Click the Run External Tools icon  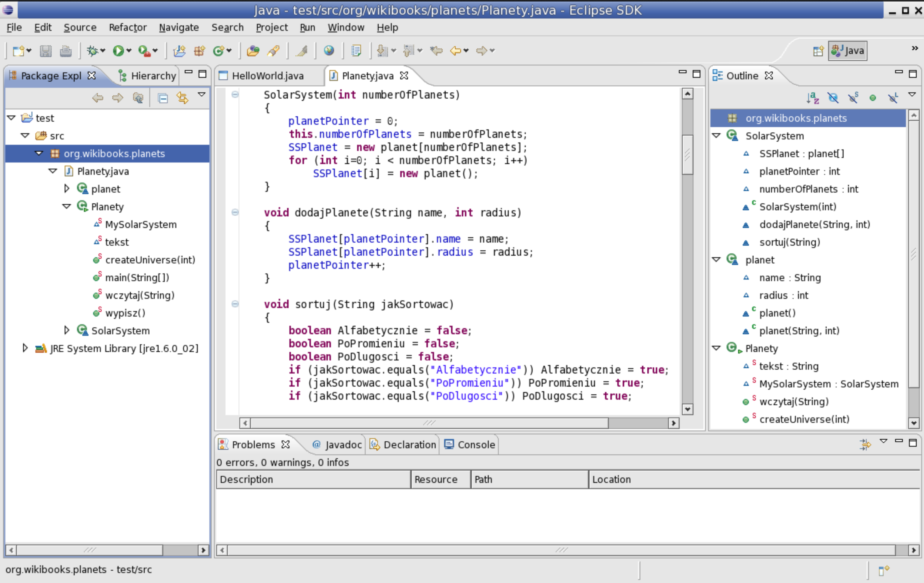[144, 51]
